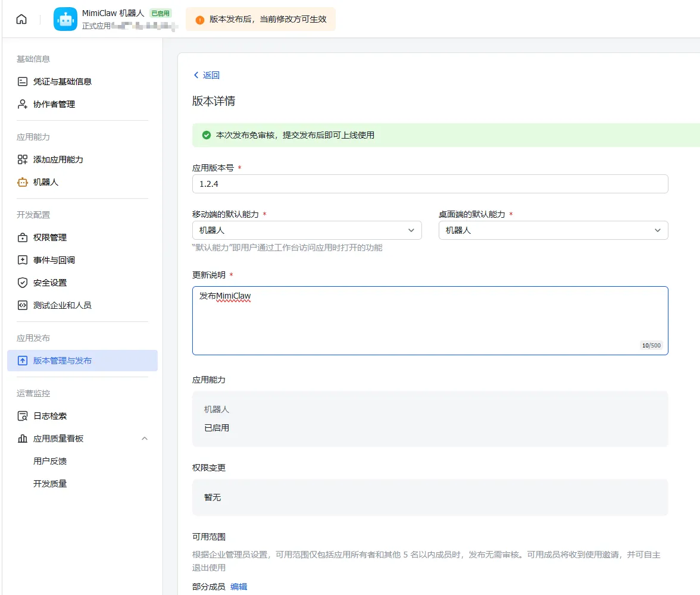
Task: Open 事件与回调 menu item
Action: click(x=54, y=260)
